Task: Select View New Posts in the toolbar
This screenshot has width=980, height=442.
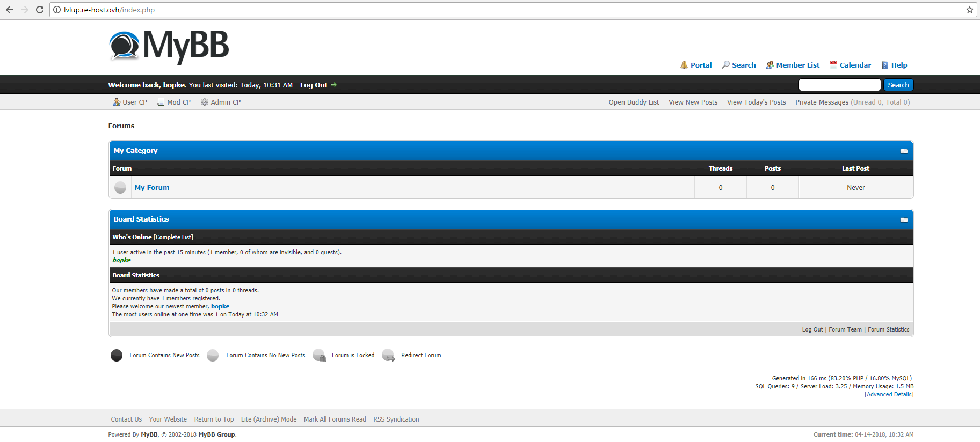Action: (x=693, y=102)
